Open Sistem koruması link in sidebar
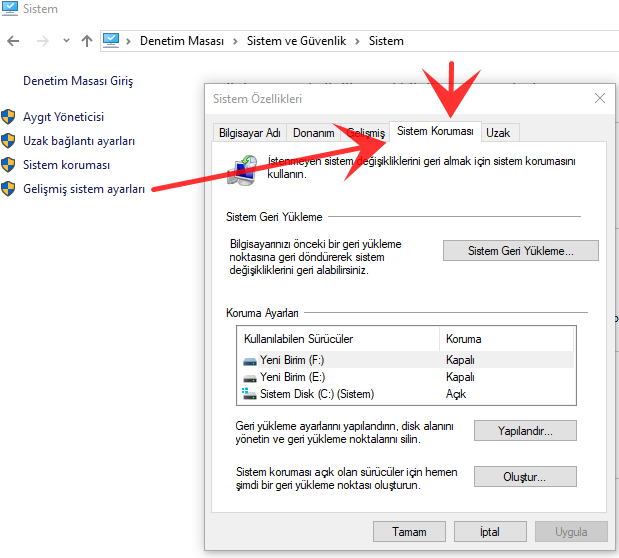This screenshot has height=558, width=619. point(66,165)
